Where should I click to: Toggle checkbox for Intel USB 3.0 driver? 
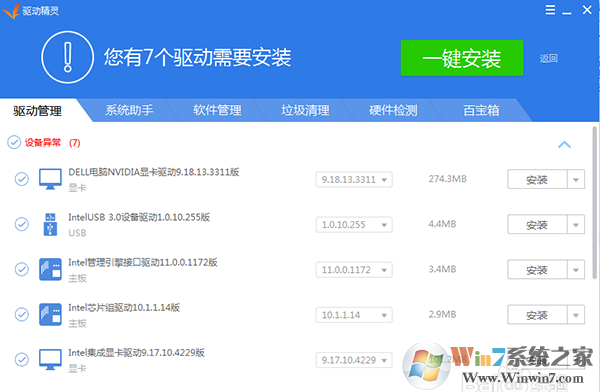(x=22, y=224)
